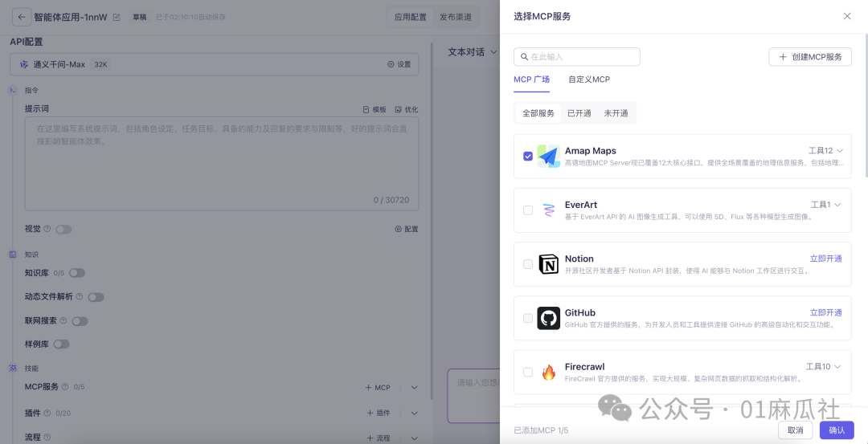The height and width of the screenshot is (444, 868).
Task: Toggle the 动态文件解析 switch
Action: click(96, 297)
